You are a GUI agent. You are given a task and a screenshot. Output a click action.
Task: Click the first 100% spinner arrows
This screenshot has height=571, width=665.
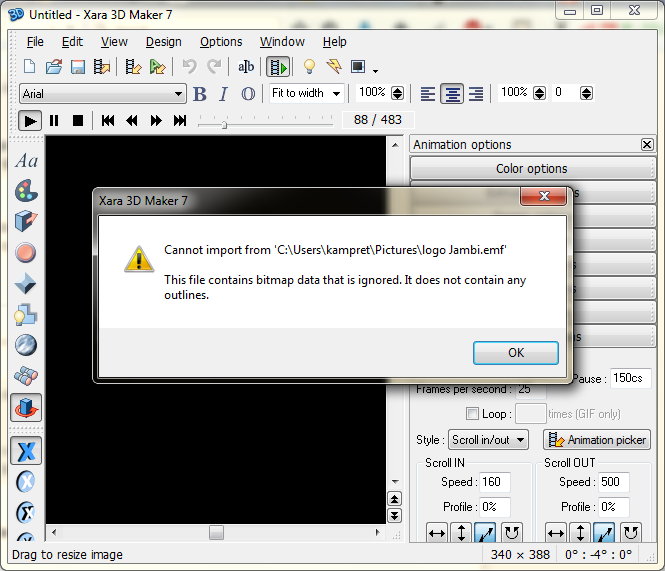(x=397, y=93)
